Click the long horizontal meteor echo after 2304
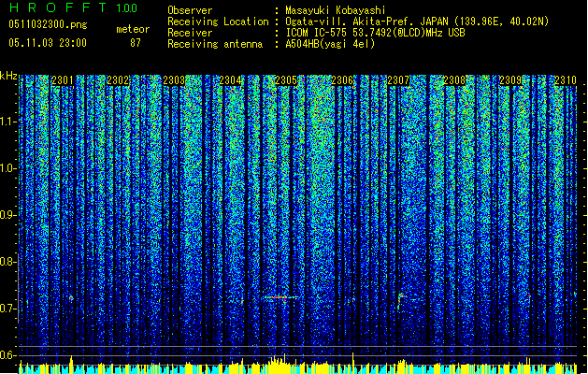Viewport: 588px width, 374px height. 280,298
